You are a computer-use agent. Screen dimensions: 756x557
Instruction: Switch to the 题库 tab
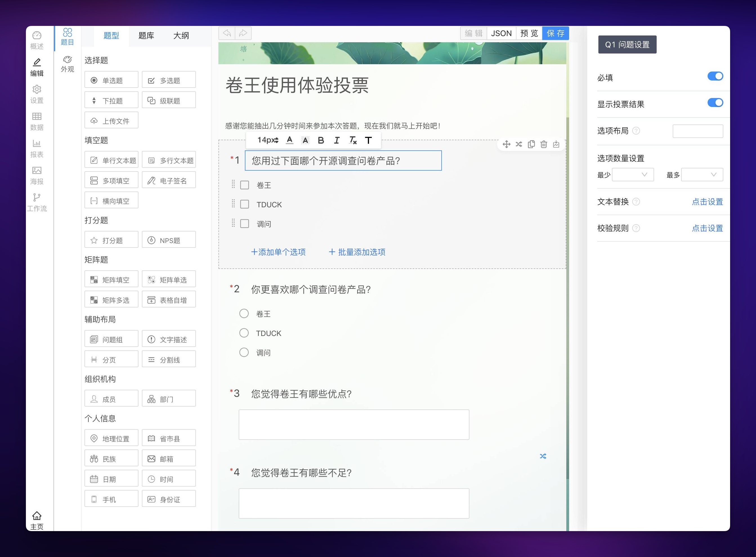tap(146, 36)
